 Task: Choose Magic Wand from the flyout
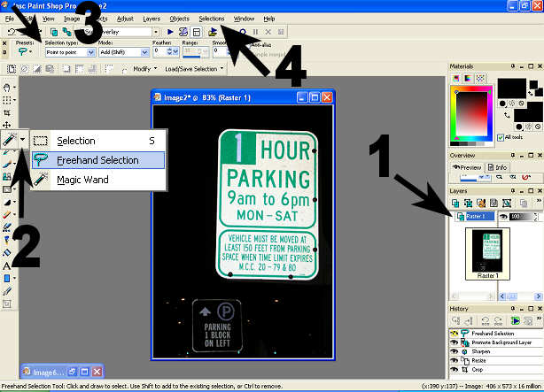(98, 180)
